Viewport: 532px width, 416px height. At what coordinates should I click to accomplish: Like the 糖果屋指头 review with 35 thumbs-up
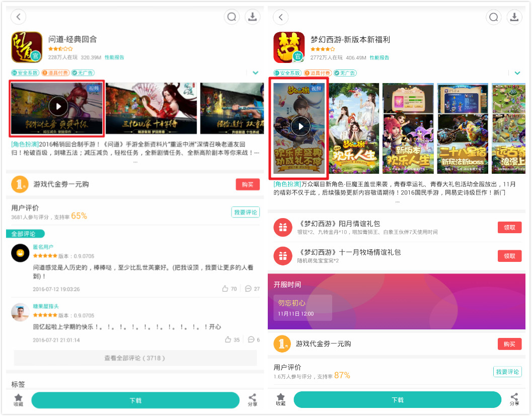(228, 340)
